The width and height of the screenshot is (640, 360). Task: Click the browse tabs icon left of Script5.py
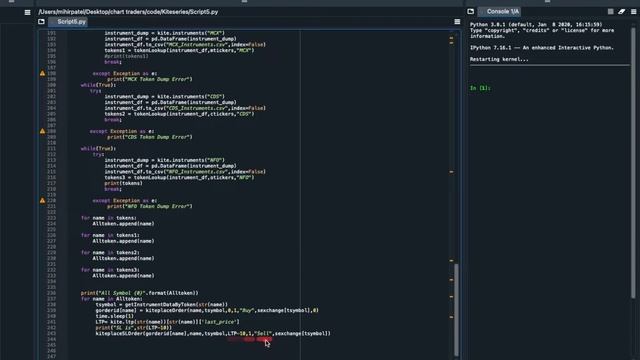coord(41,22)
